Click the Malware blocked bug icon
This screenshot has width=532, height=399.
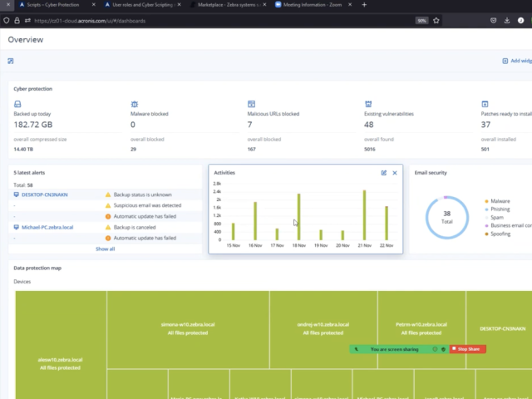pyautogui.click(x=135, y=104)
